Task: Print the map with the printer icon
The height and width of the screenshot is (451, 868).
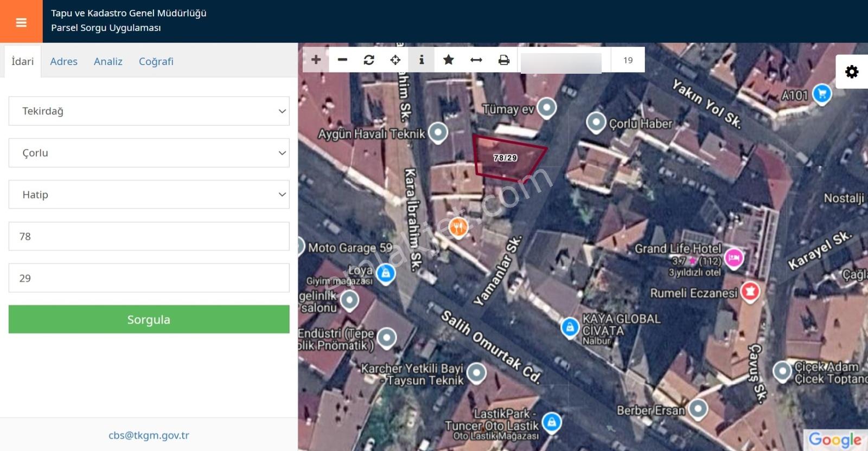Action: pos(504,60)
